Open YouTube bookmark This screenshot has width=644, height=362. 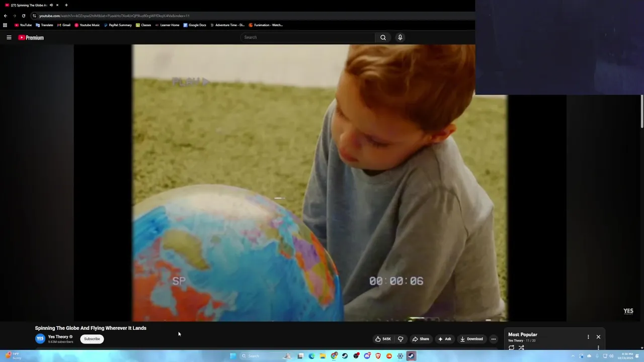tap(23, 25)
